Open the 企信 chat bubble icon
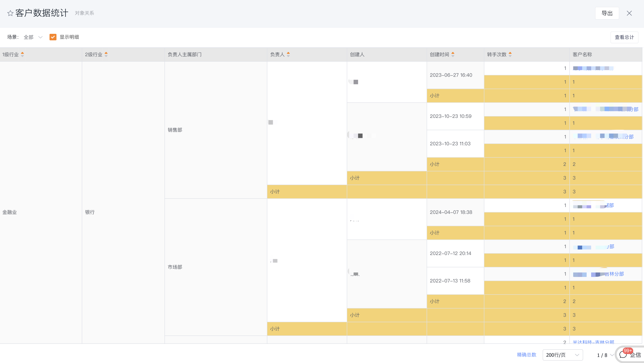Screen dimensions: 644x363 623,354
